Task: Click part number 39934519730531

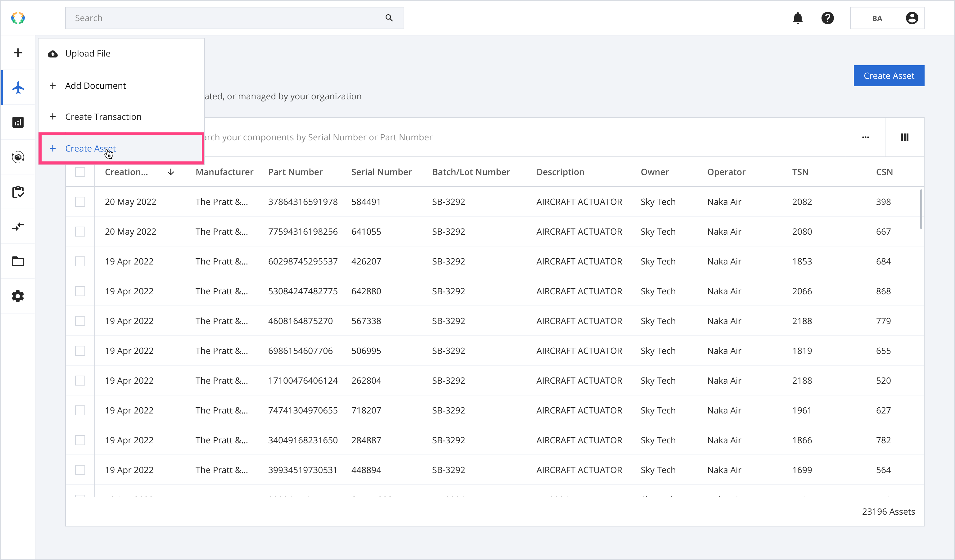Action: click(x=302, y=470)
